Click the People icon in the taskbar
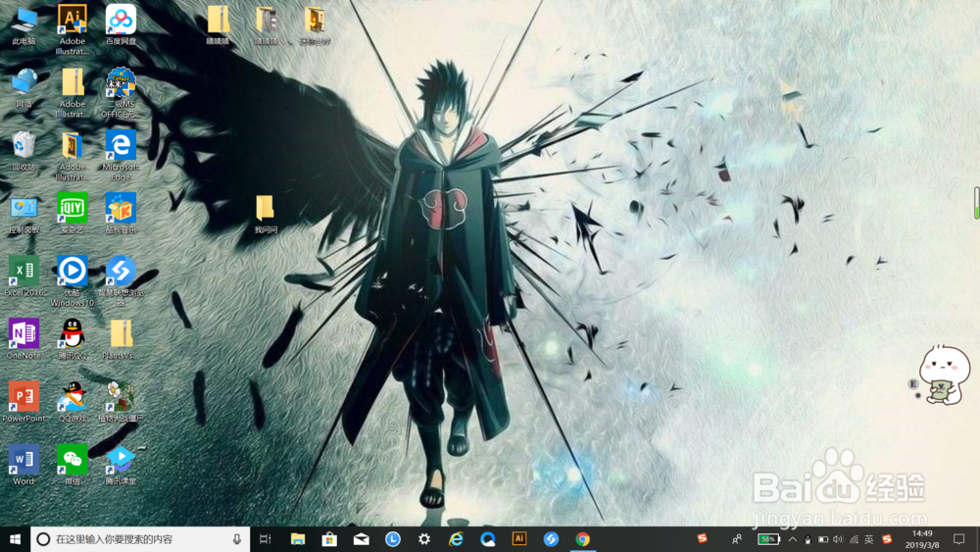 click(737, 539)
